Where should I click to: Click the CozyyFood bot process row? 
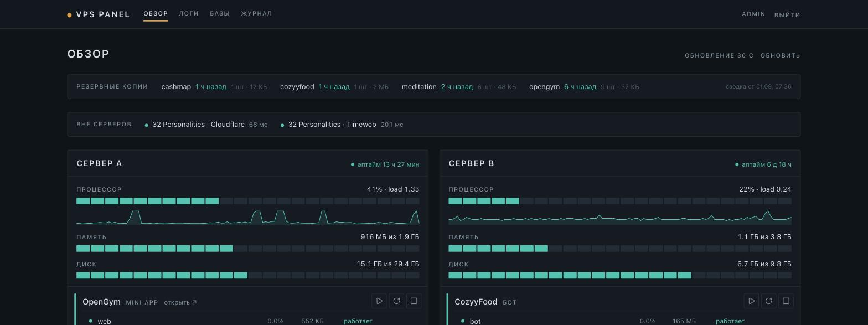[623, 321]
